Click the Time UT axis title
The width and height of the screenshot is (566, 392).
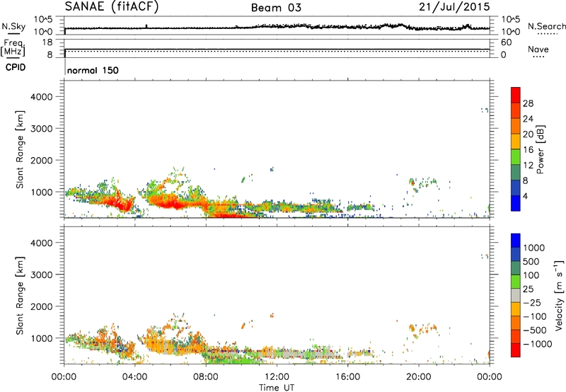(x=277, y=388)
